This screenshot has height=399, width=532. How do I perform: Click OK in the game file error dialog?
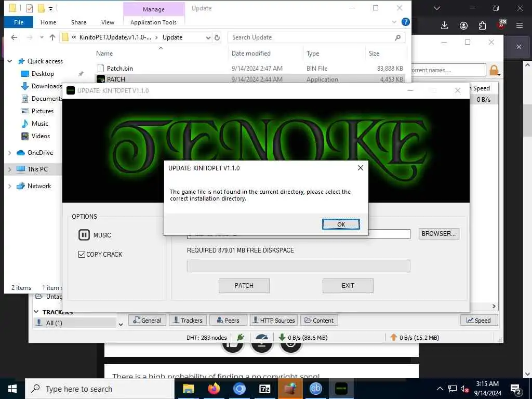click(x=341, y=224)
